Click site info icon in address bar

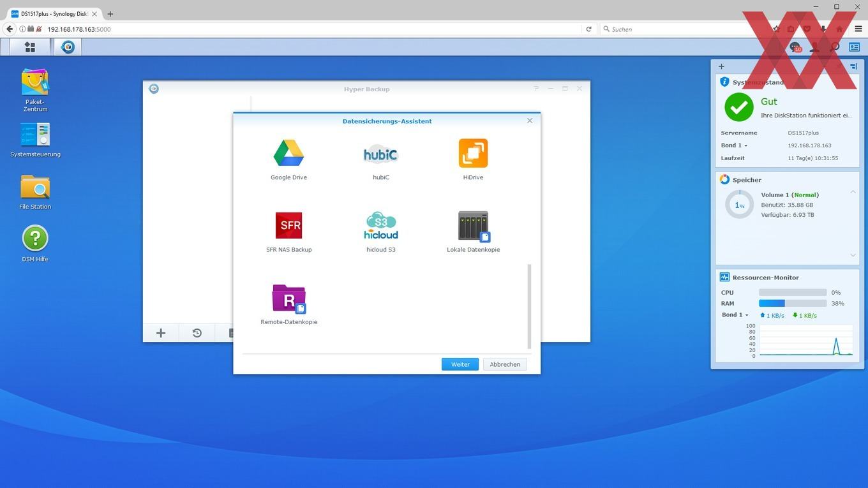click(x=22, y=29)
